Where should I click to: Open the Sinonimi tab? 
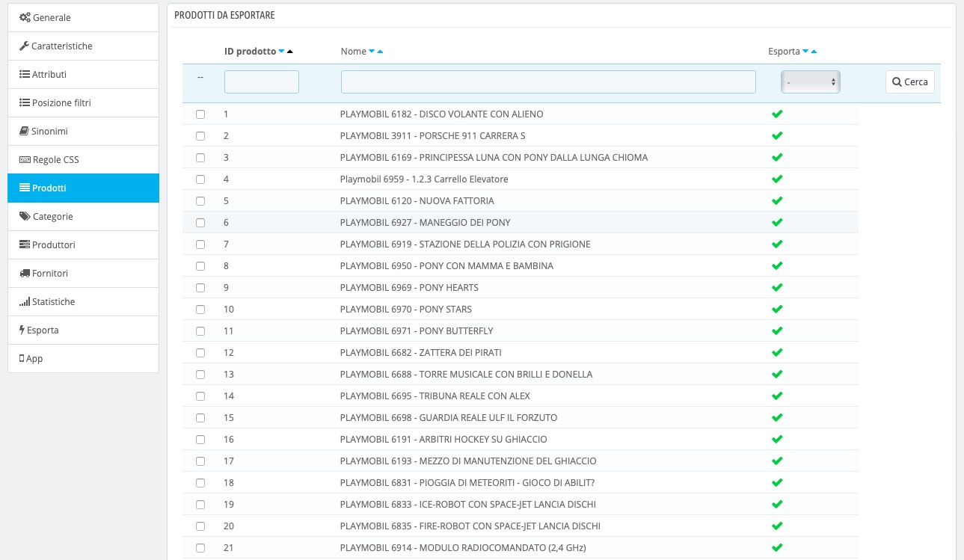click(83, 132)
